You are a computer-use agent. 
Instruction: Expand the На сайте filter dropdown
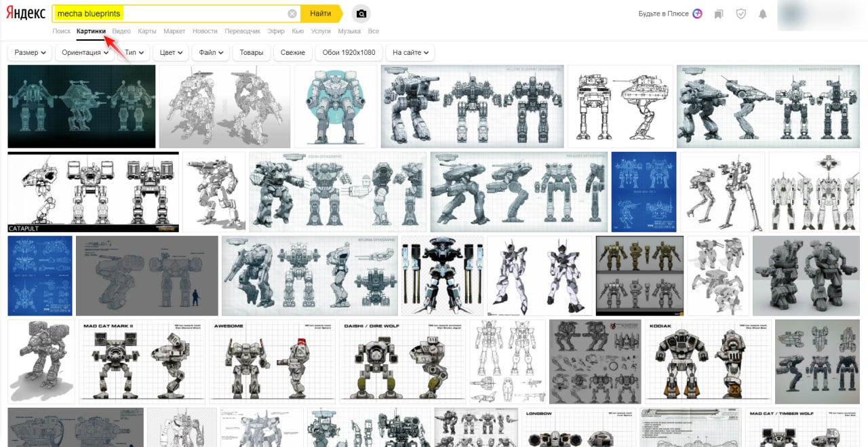tap(410, 52)
